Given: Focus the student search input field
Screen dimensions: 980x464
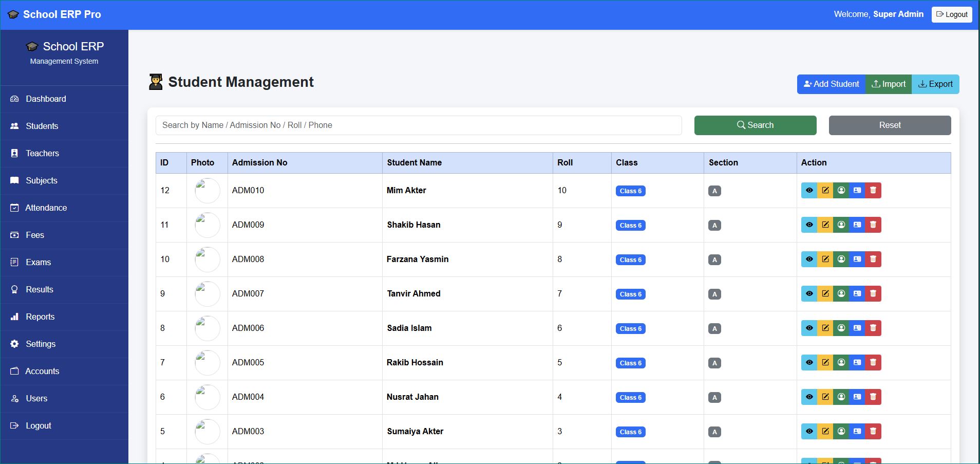Looking at the screenshot, I should [419, 125].
